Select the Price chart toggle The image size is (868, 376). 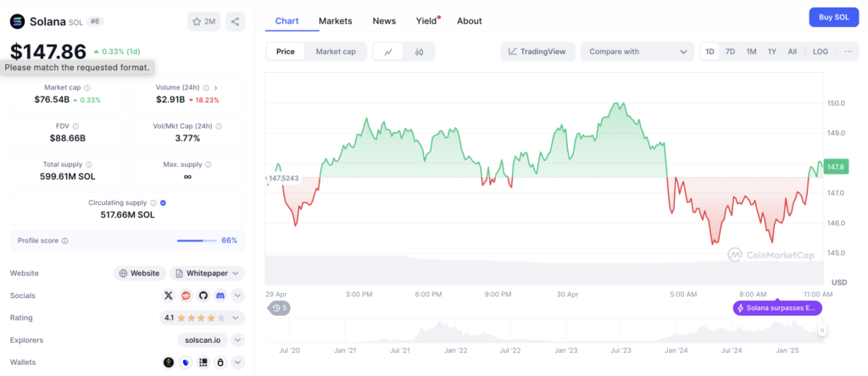pyautogui.click(x=286, y=52)
